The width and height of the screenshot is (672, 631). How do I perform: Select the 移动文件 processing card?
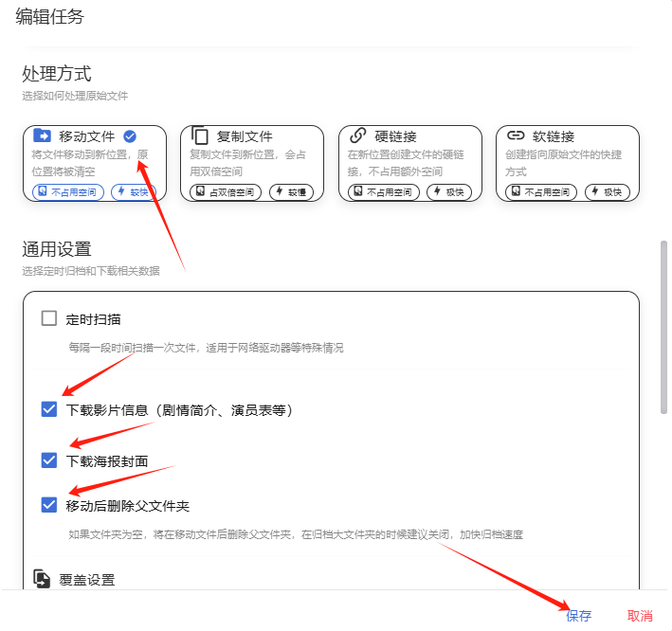click(x=95, y=163)
